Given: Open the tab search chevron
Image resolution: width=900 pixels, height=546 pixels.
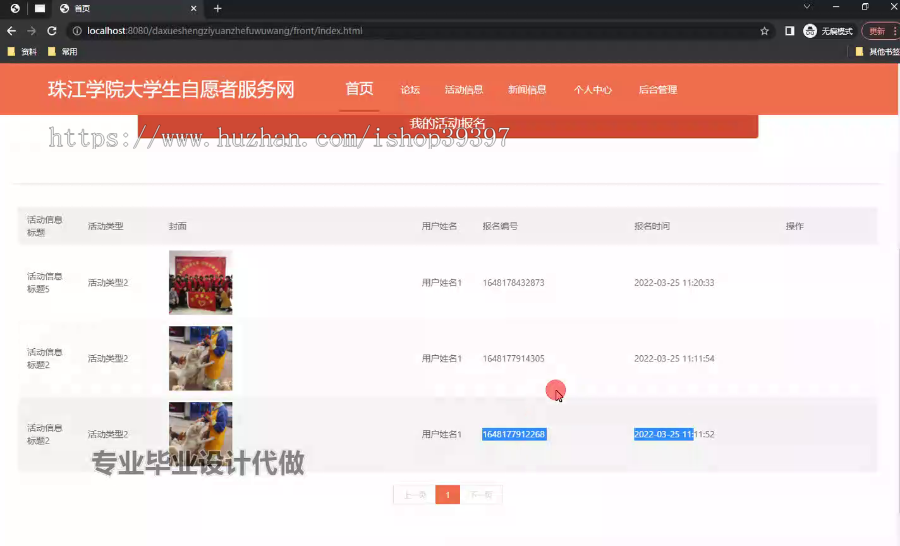Looking at the screenshot, I should pos(806,7).
